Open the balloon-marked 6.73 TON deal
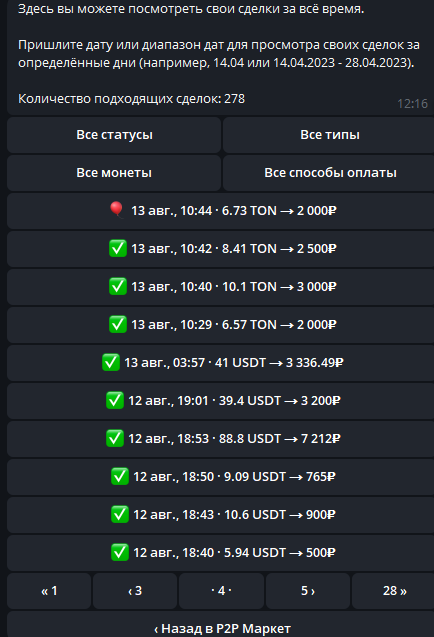Screen dimensions: 434x637 (221, 211)
